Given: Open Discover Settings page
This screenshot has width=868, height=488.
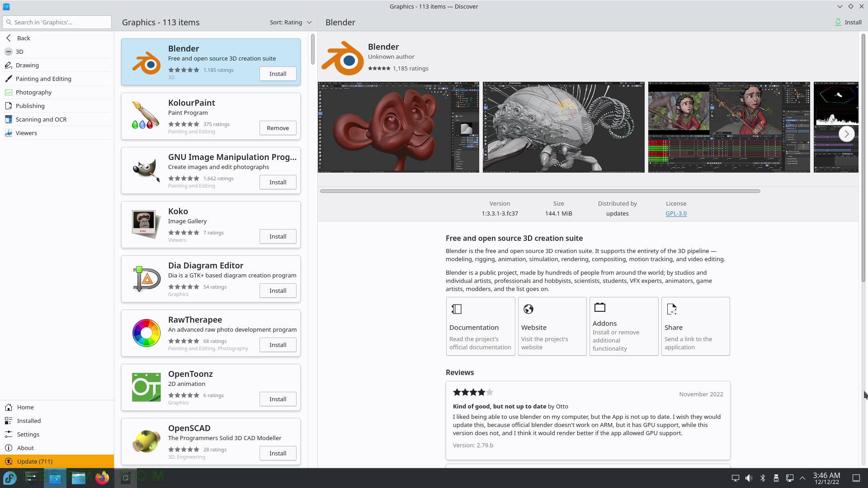Looking at the screenshot, I should point(57,434).
